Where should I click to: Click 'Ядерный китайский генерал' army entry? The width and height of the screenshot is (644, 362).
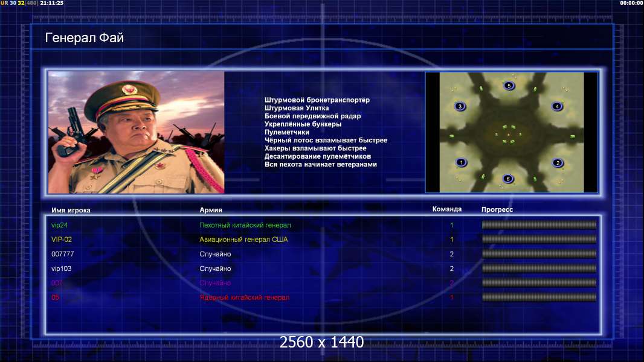pyautogui.click(x=245, y=297)
